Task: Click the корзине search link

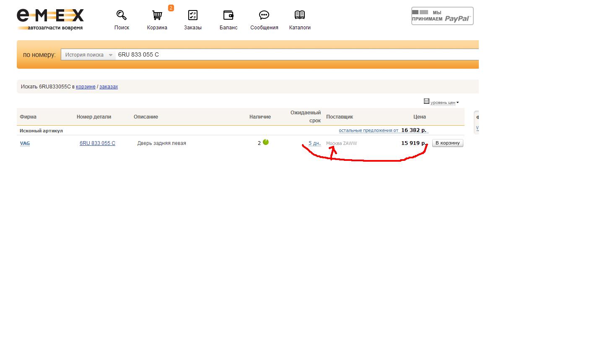Action: (86, 87)
